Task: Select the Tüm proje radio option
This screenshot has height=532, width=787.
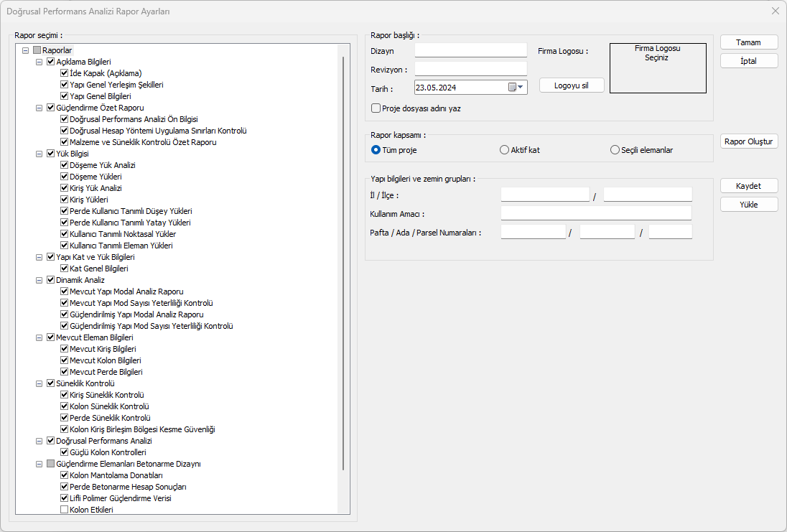Action: pos(376,150)
